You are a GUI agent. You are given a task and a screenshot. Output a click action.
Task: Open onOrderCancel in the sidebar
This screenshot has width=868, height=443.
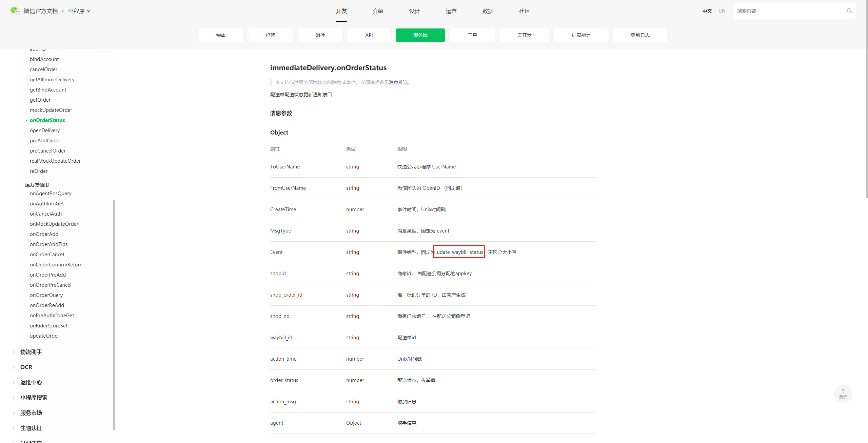tap(47, 255)
